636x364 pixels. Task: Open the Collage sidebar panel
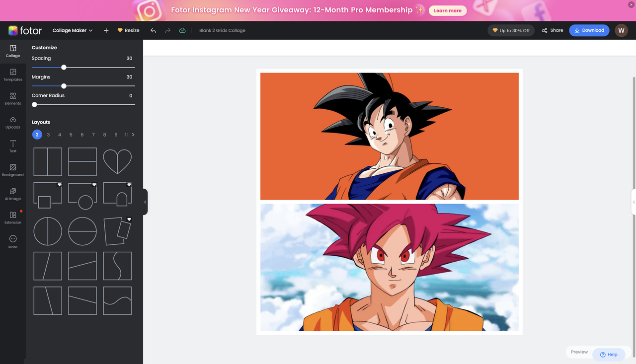tap(13, 51)
